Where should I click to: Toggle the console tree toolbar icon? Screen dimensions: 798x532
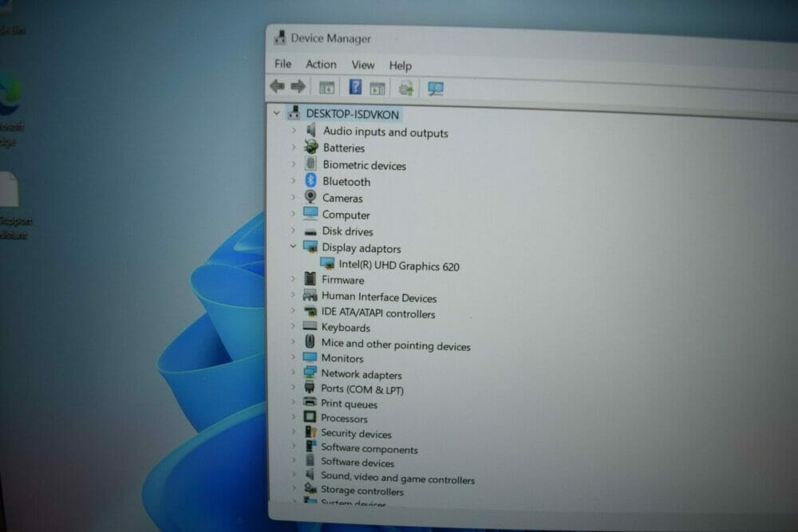click(x=326, y=88)
